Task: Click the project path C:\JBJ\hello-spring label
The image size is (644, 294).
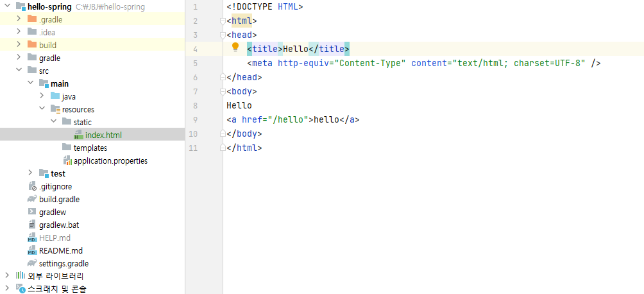Action: pyautogui.click(x=110, y=7)
